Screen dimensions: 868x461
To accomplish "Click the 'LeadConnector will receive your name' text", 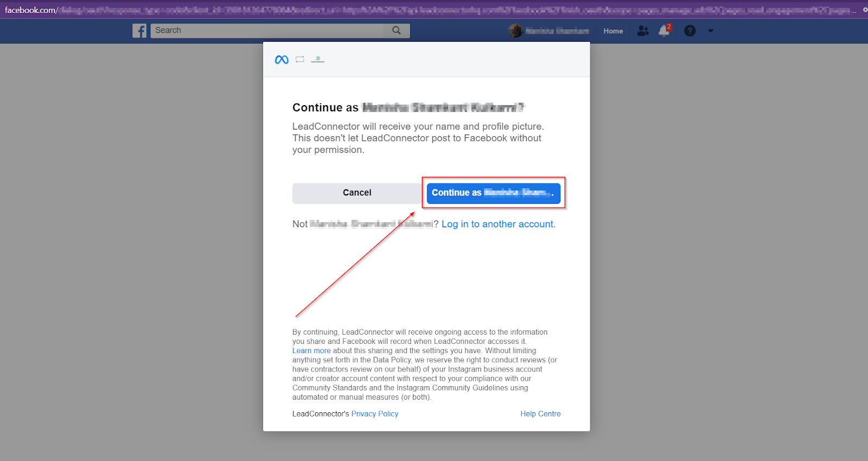I will (x=418, y=138).
